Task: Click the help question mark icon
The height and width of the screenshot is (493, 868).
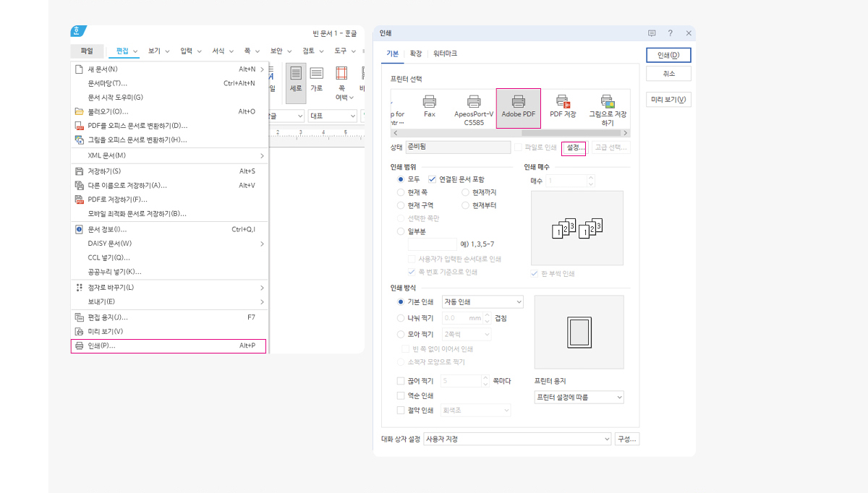Action: tap(670, 33)
